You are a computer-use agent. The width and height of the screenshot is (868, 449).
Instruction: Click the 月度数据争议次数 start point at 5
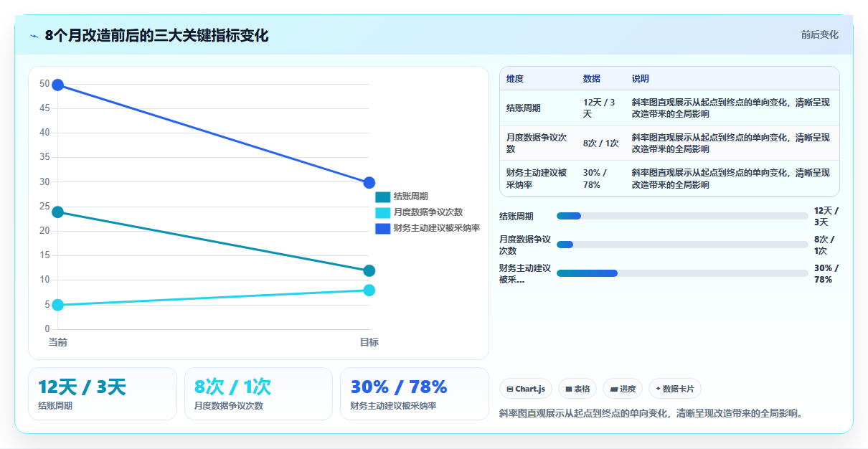pyautogui.click(x=58, y=305)
